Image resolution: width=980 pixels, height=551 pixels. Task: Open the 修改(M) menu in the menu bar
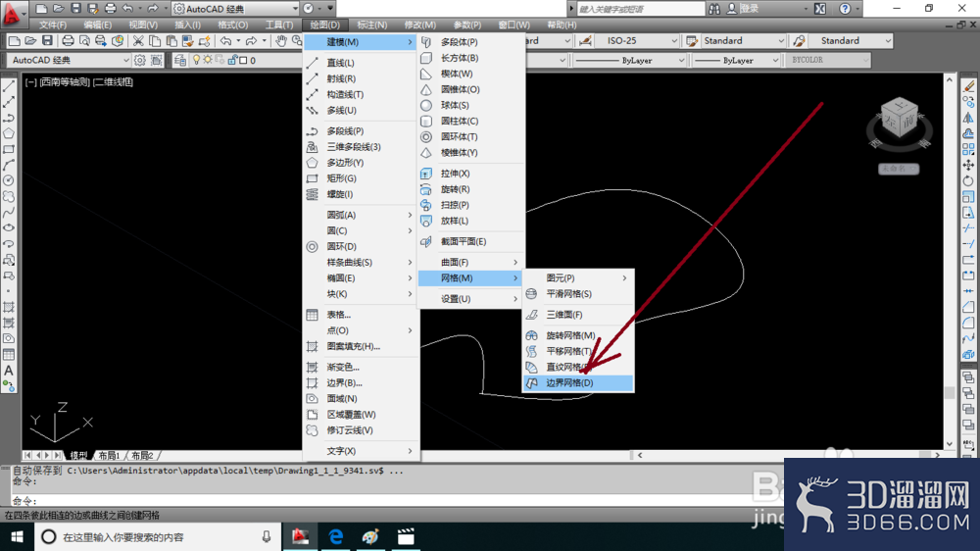coord(420,25)
